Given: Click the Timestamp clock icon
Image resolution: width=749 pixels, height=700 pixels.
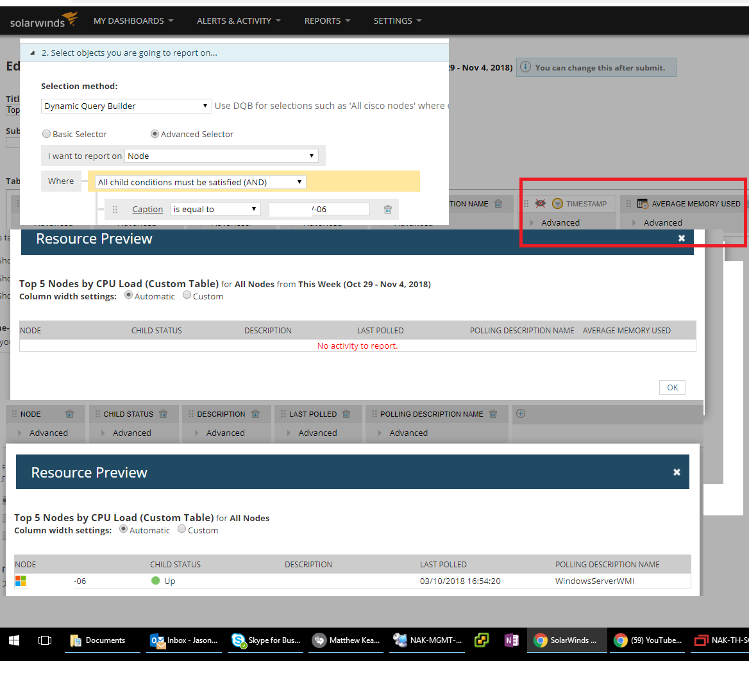Looking at the screenshot, I should click(x=557, y=204).
